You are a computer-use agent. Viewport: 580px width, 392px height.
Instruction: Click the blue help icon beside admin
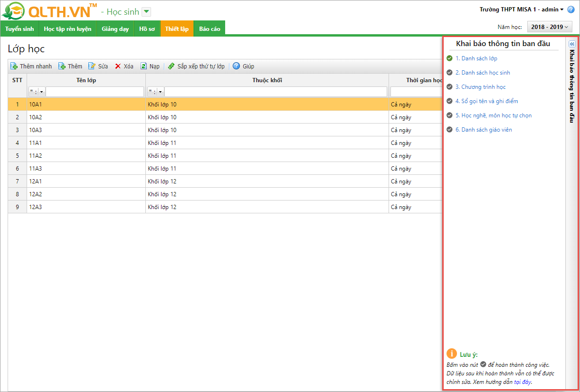click(x=571, y=10)
